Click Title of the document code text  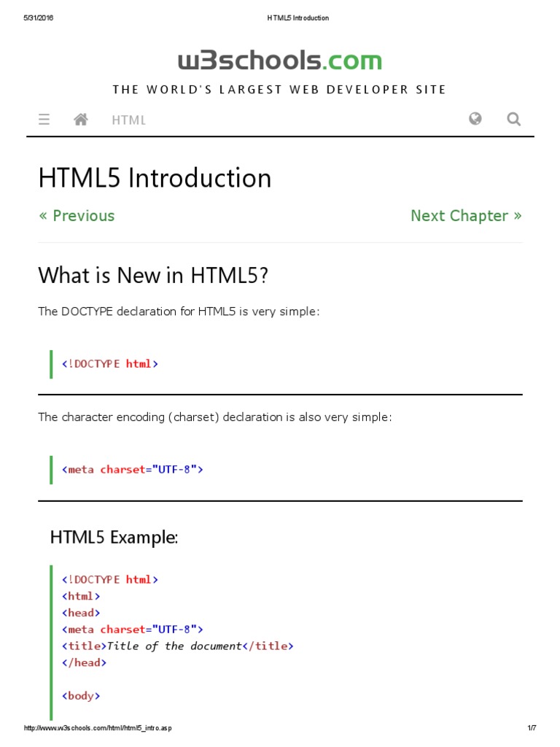pyautogui.click(x=174, y=646)
